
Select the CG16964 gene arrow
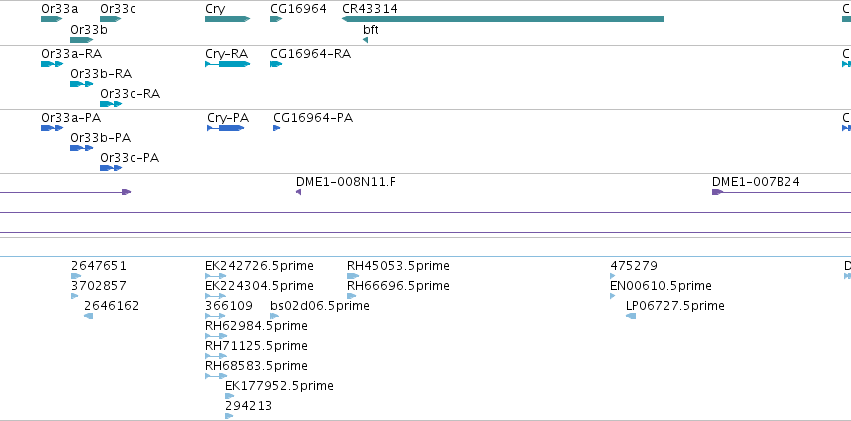[x=276, y=19]
